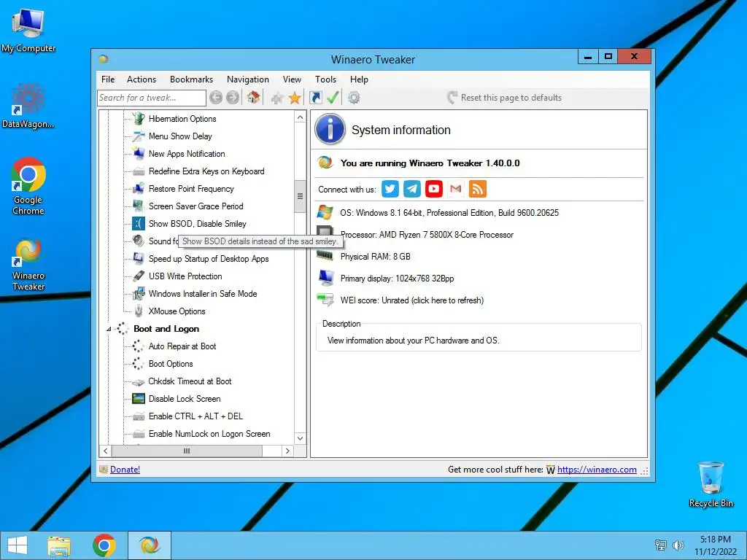Open the RSS feed icon
Viewport: 747px width, 560px height.
[x=478, y=189]
